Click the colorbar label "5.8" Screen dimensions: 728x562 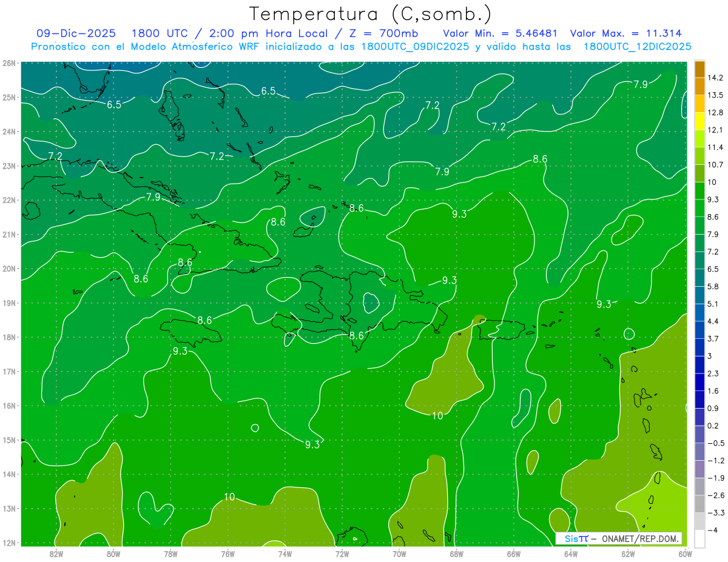[713, 286]
